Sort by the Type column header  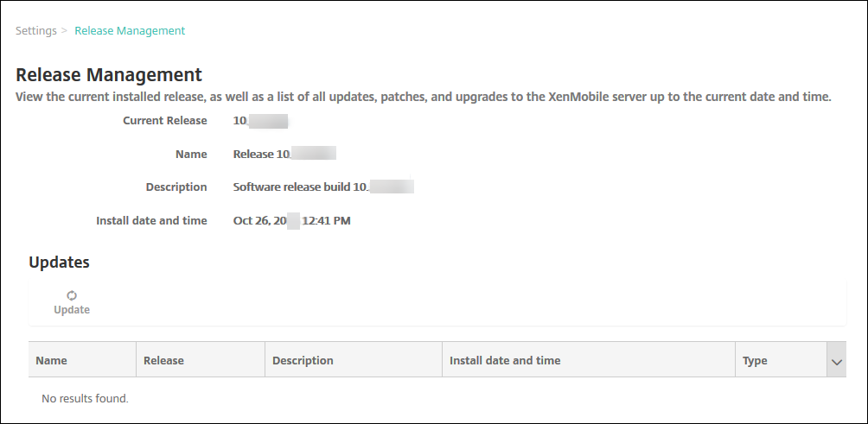click(755, 360)
